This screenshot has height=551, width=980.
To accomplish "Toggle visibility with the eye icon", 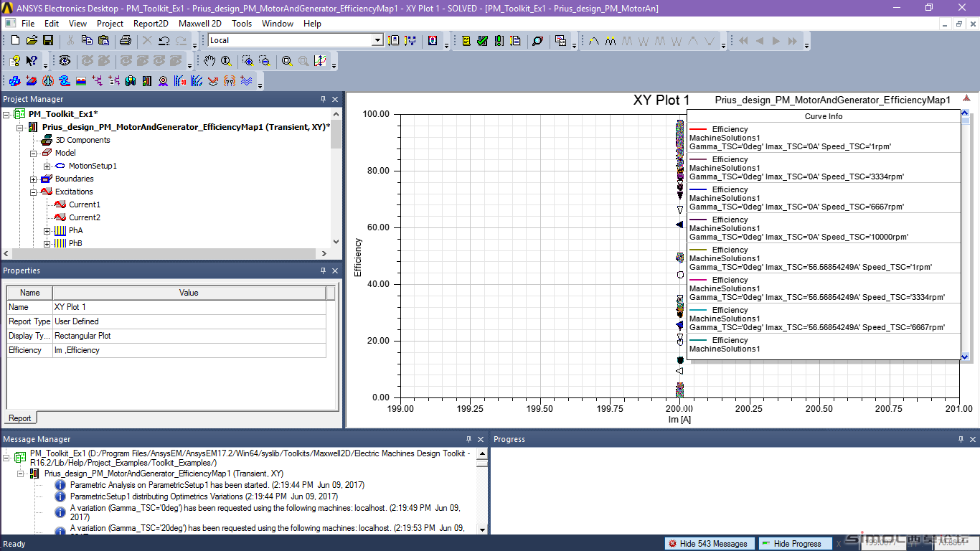I will pos(65,61).
